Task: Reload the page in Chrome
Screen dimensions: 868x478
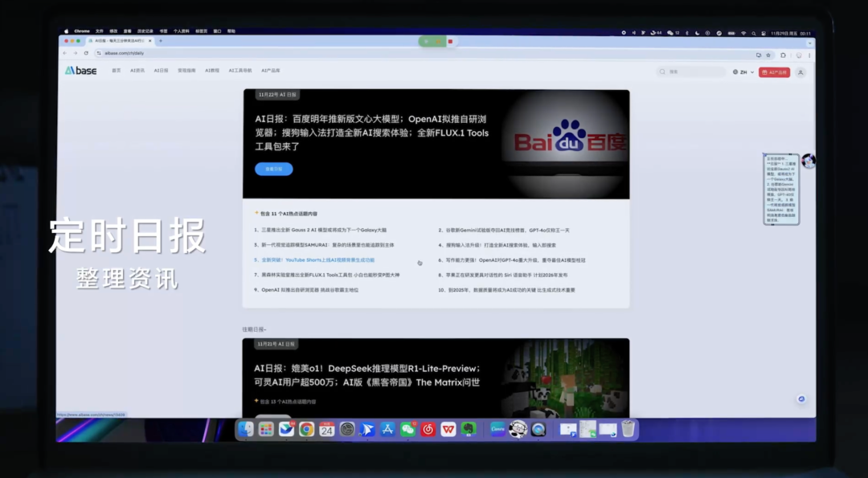Action: (x=86, y=53)
